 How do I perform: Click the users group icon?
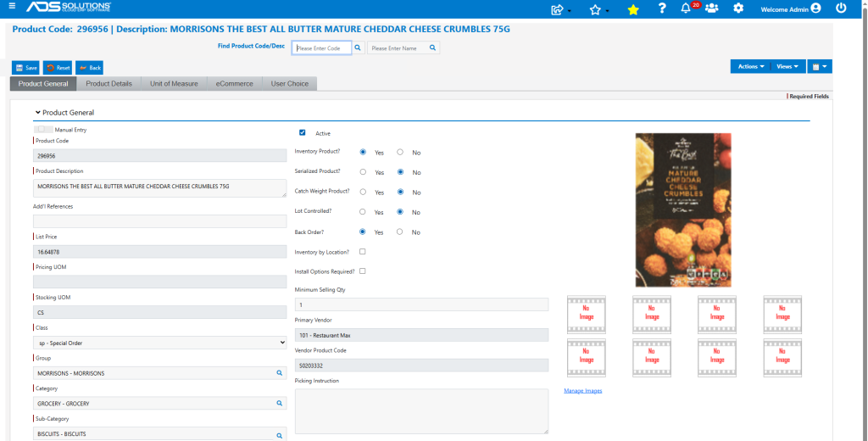tap(712, 8)
